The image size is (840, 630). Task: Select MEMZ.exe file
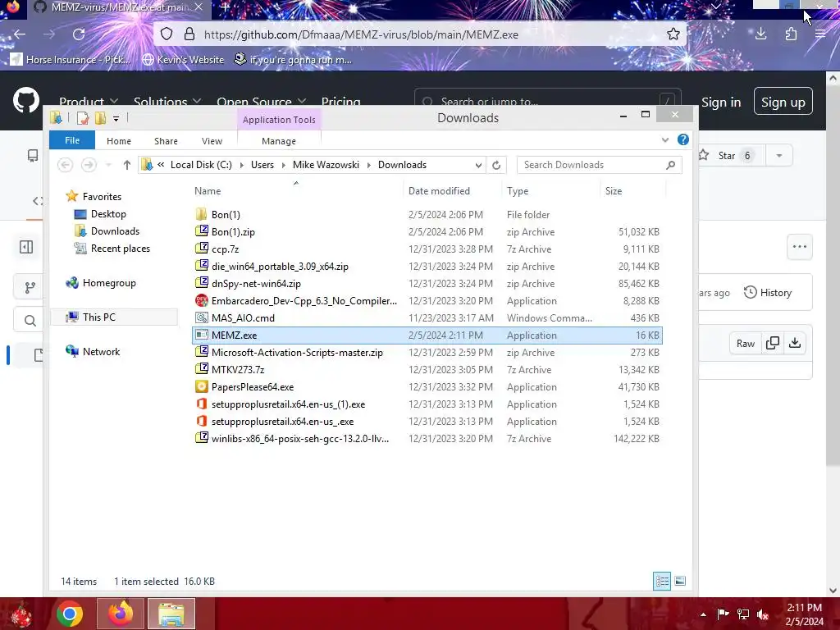click(427, 336)
